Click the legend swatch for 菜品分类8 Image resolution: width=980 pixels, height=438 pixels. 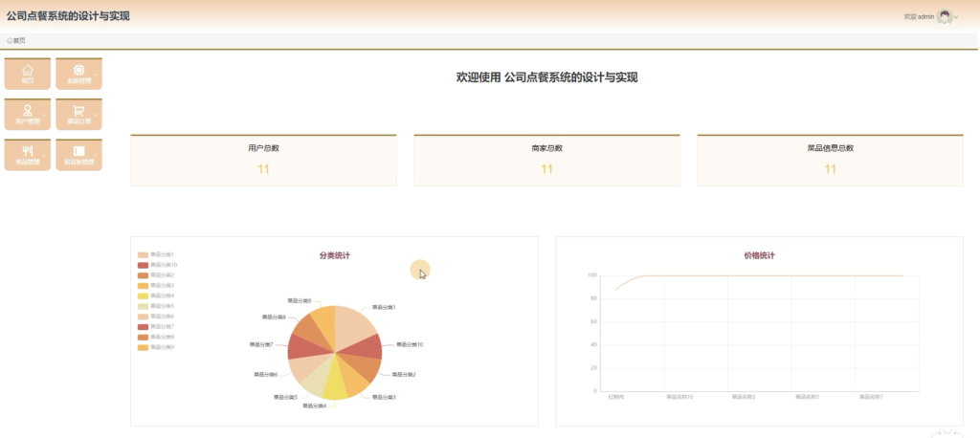(x=144, y=337)
